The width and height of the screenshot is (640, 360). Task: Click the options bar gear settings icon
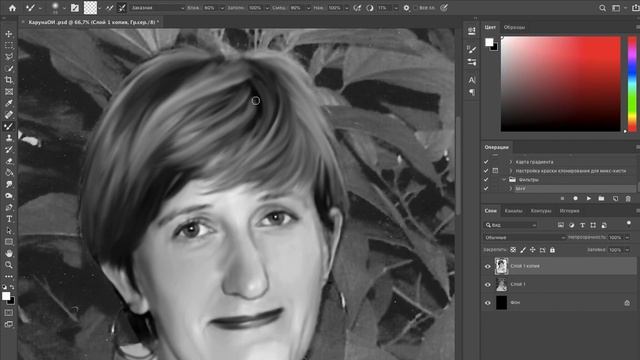tap(406, 8)
